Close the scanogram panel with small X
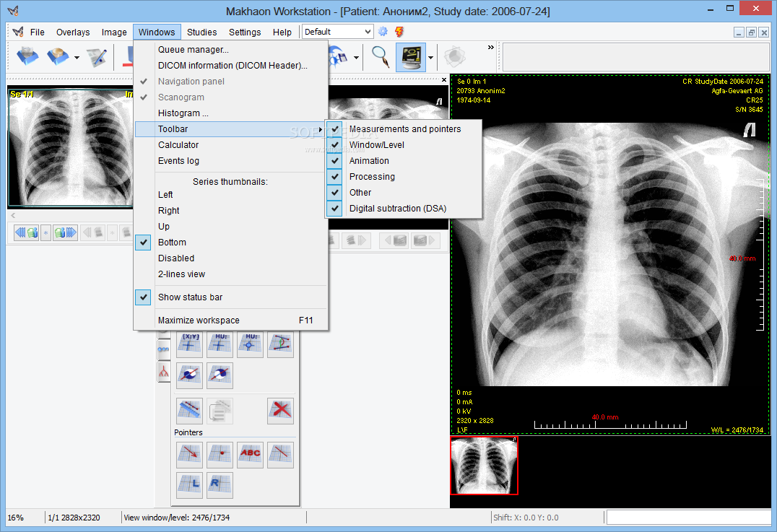The width and height of the screenshot is (777, 532). [x=444, y=79]
